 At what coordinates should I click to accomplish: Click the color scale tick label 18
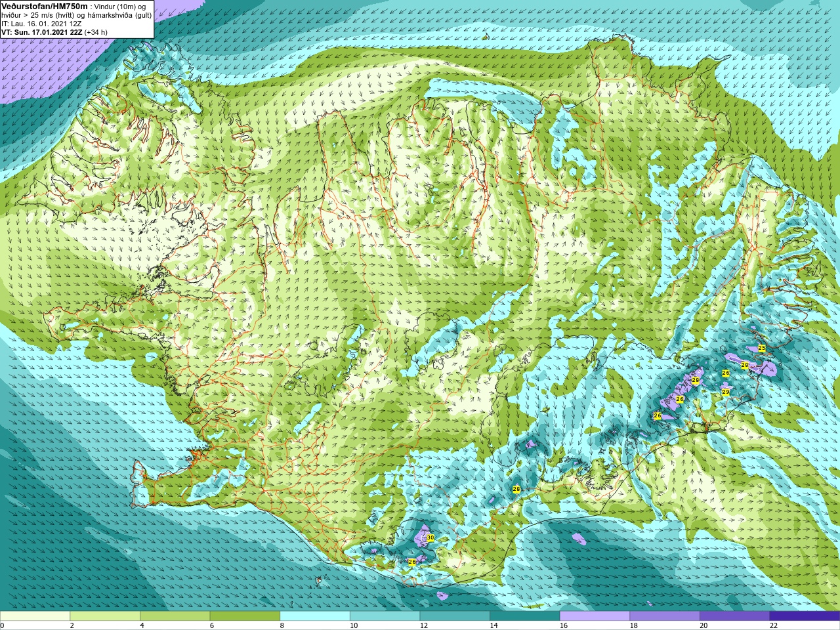634,625
